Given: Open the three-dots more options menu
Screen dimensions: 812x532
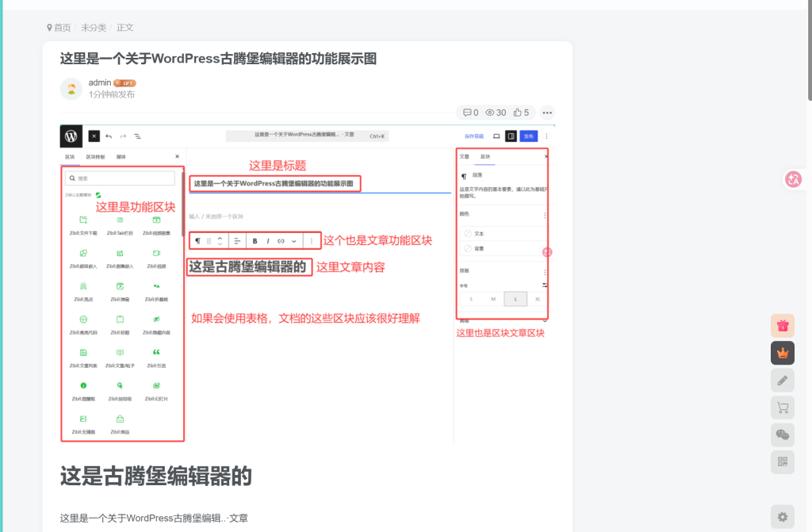Looking at the screenshot, I should tap(547, 113).
